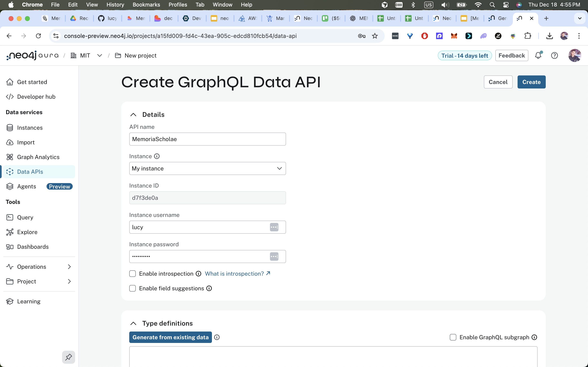Go to Instances in sidebar
The width and height of the screenshot is (588, 367).
(x=30, y=128)
